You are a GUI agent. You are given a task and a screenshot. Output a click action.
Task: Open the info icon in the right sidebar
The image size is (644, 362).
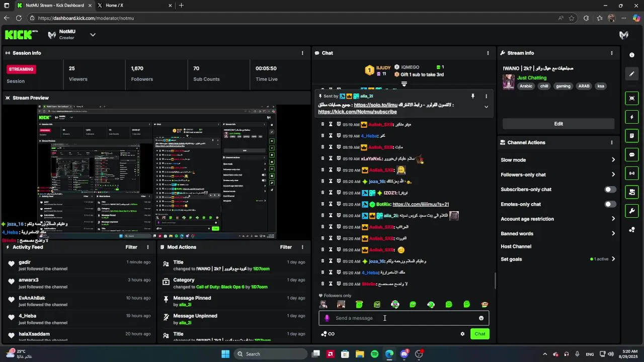[632, 55]
